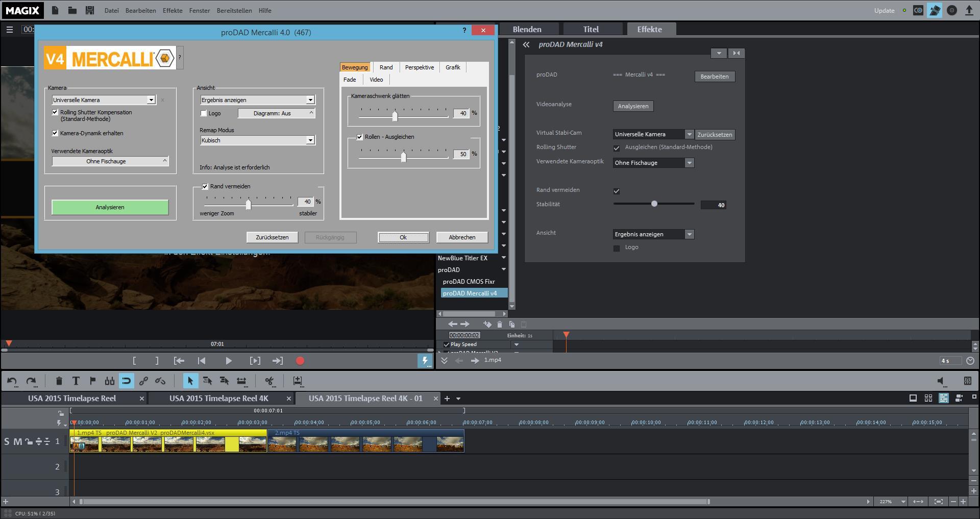Click the green Analysieren button
Viewport: 980px width, 519px height.
(x=110, y=207)
